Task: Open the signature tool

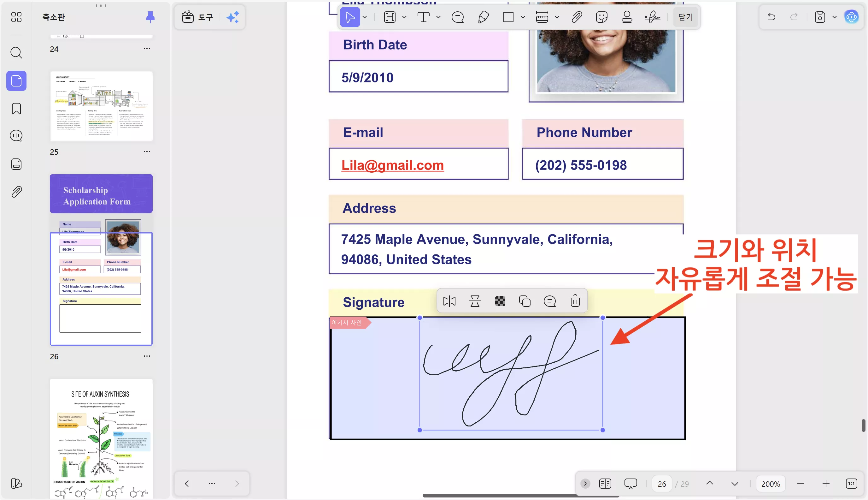Action: pos(652,17)
